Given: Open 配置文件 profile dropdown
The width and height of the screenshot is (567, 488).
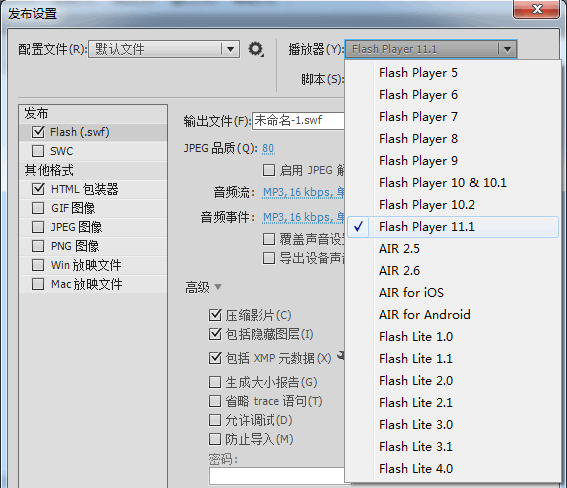Looking at the screenshot, I should [x=164, y=49].
